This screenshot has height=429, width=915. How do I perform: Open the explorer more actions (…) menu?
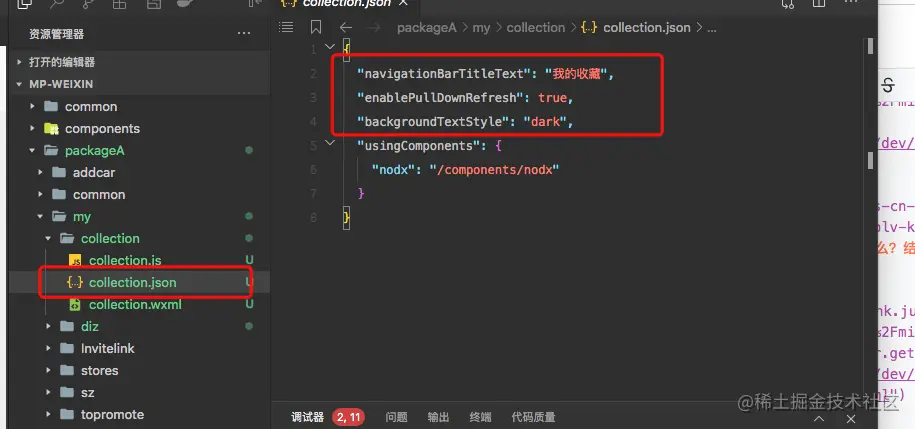(x=244, y=34)
